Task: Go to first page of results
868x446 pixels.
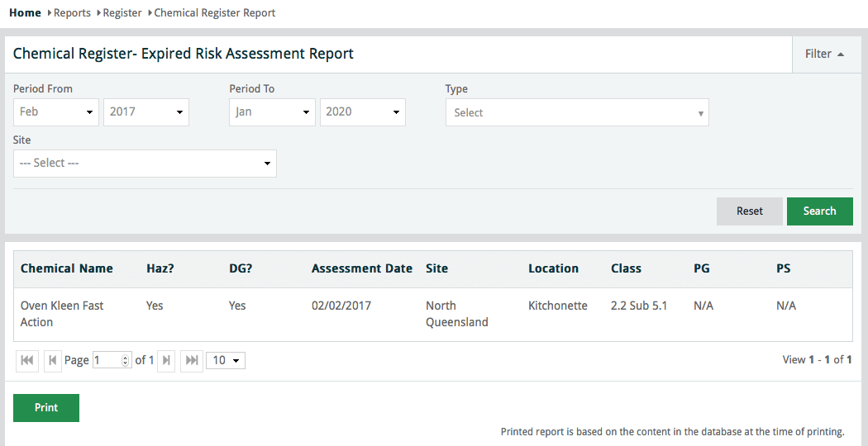Action: point(27,361)
